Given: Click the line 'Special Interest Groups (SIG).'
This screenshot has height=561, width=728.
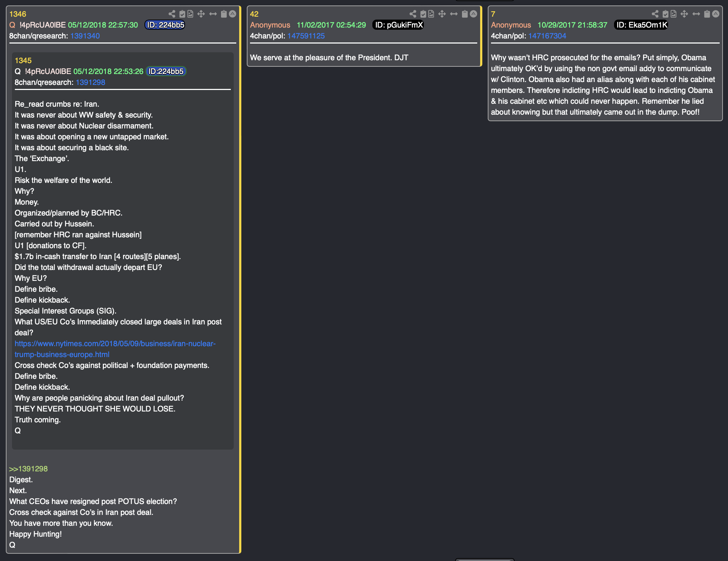Looking at the screenshot, I should coord(65,311).
